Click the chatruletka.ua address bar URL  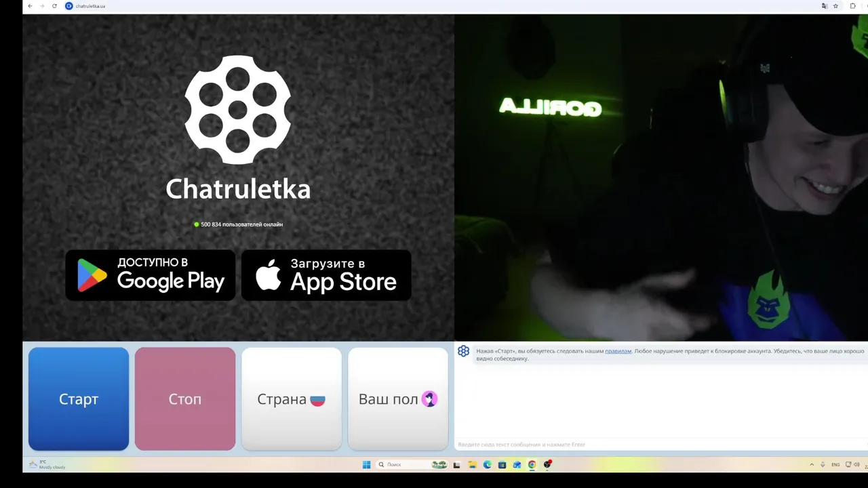pyautogui.click(x=90, y=6)
